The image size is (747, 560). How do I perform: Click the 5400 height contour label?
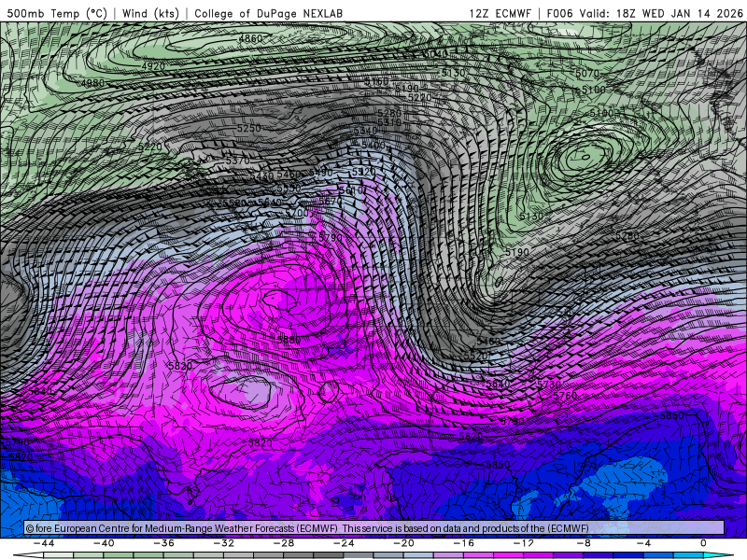point(373,145)
